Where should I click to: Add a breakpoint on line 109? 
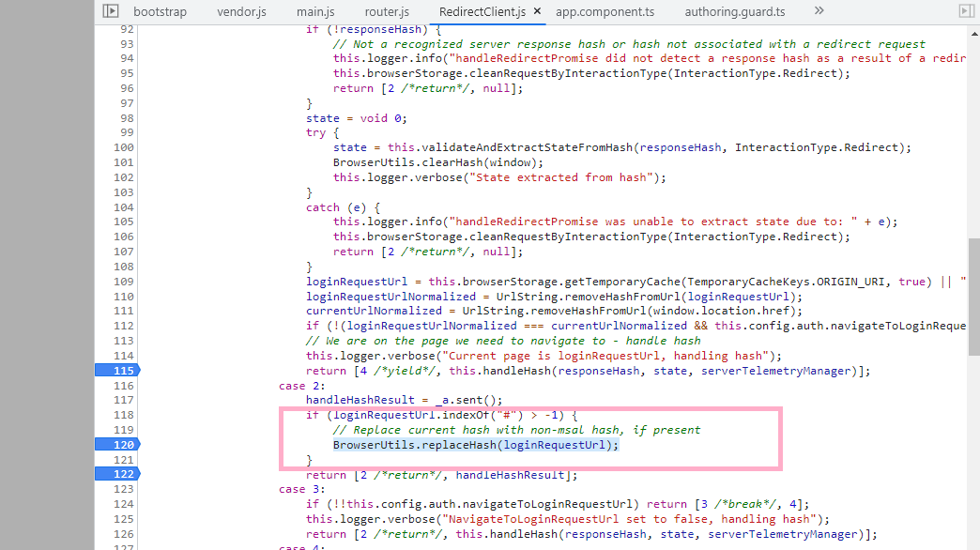[124, 282]
